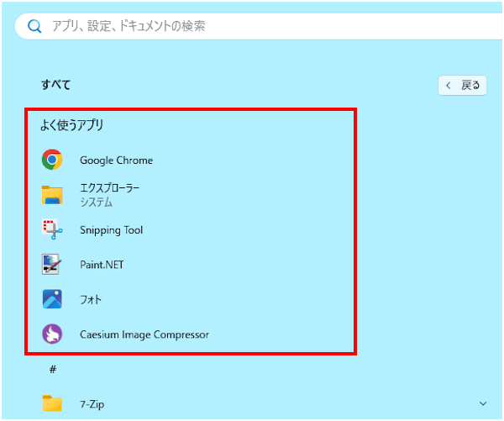Launch Snipping Tool from its scissors icon

52,229
